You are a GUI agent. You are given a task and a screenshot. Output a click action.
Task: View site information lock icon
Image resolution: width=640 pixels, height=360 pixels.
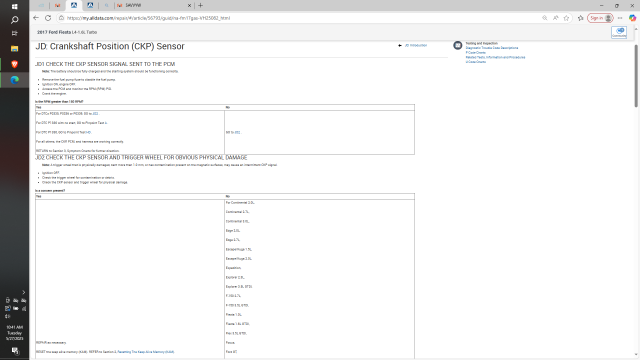click(x=61, y=18)
